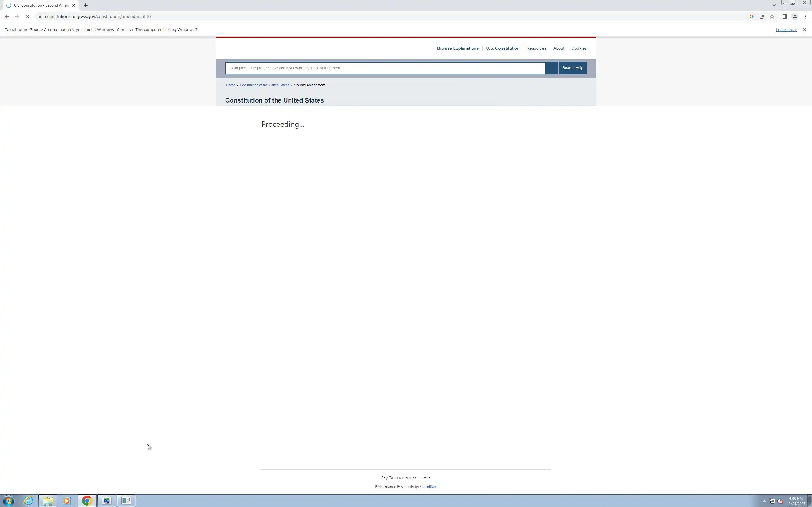This screenshot has height=507, width=812.
Task: Click the Google icon in address bar
Action: (752, 16)
